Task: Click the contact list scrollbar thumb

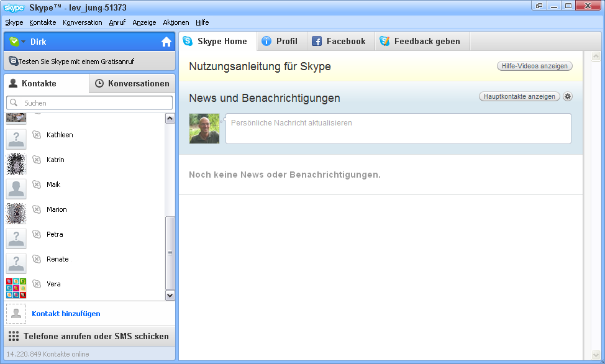Action: click(170, 253)
